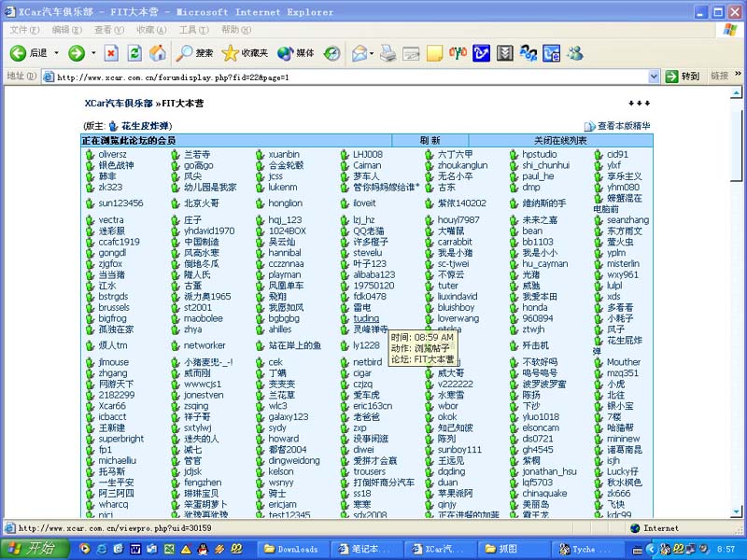This screenshot has width=747, height=560.
Task: Go to the home page via house icon
Action: [158, 53]
